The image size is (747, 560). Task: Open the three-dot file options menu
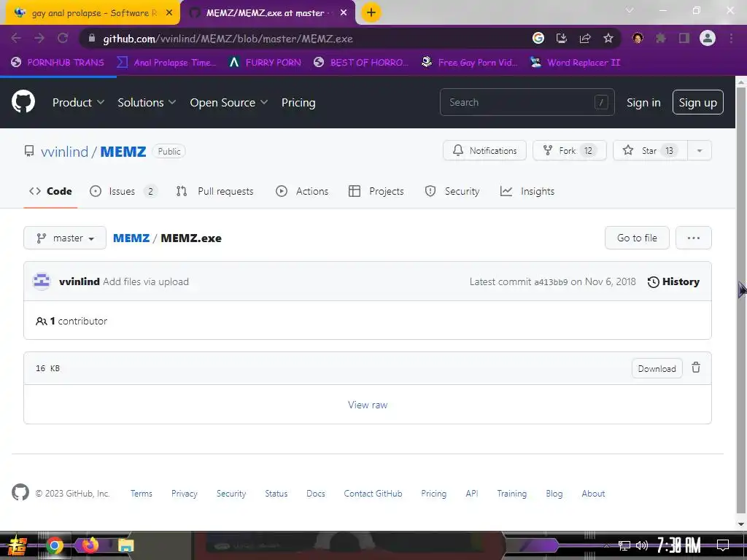693,238
